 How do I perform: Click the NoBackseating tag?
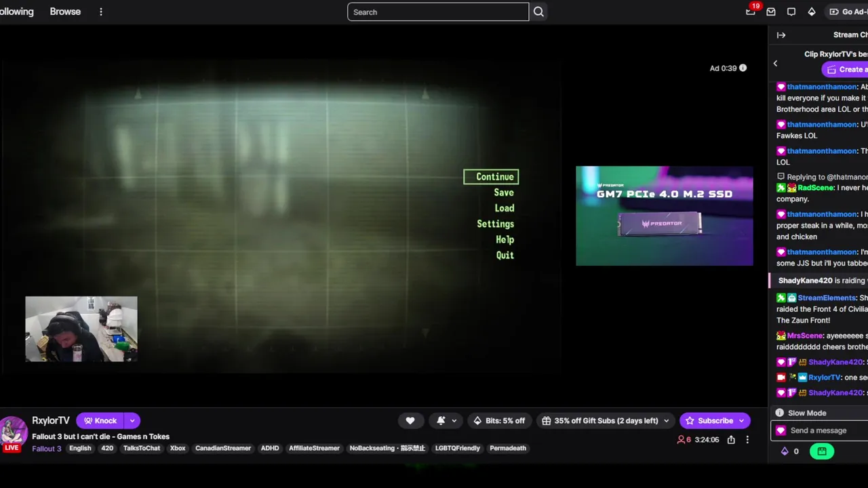(x=387, y=448)
